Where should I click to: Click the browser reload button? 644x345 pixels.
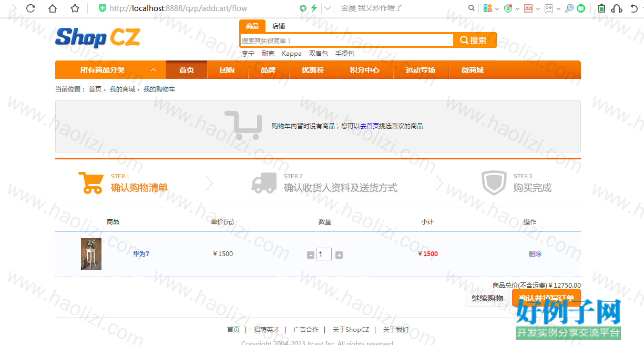click(x=30, y=8)
